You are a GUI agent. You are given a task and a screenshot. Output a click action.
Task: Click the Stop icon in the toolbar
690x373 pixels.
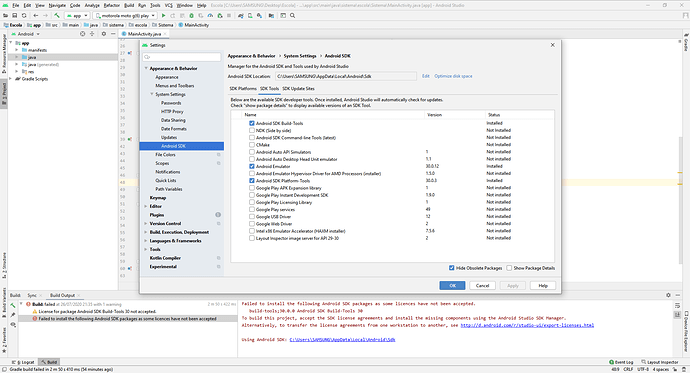[x=229, y=15]
